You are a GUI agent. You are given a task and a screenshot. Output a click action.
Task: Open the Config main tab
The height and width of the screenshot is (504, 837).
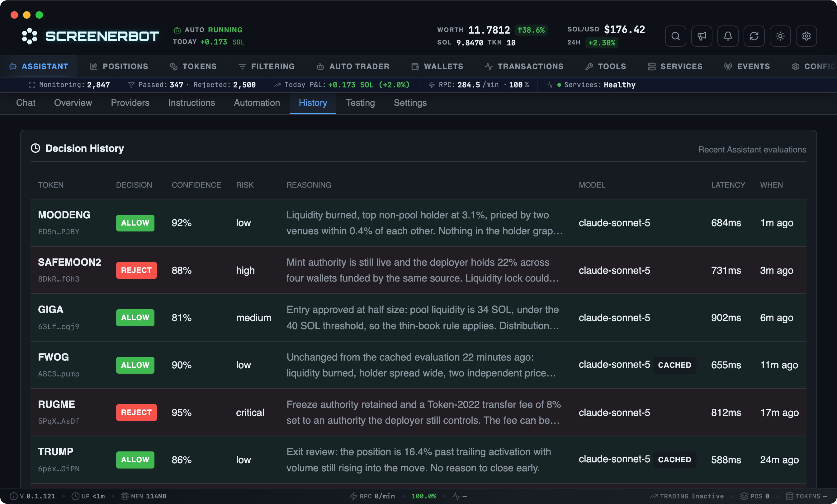click(x=814, y=67)
